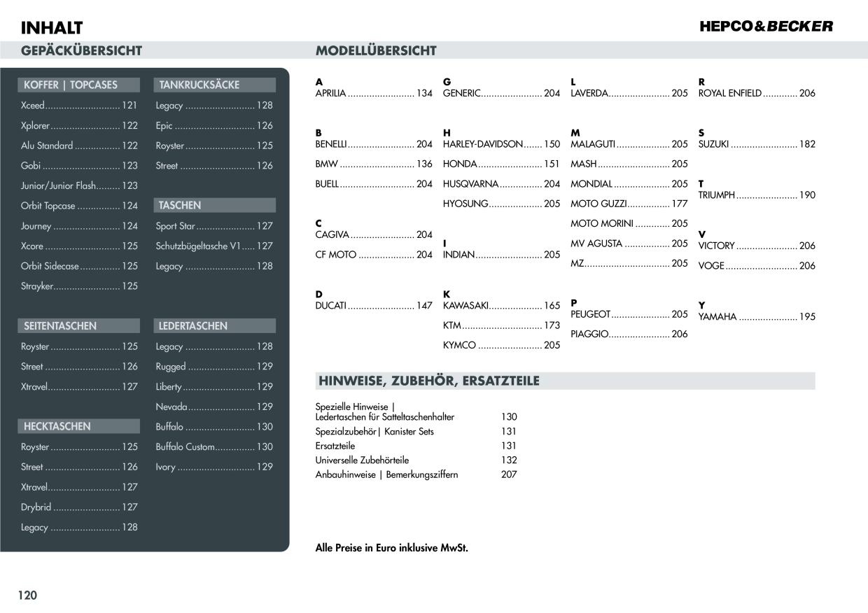
Task: Click Junior/Junior Flash entry
Action: (x=79, y=186)
